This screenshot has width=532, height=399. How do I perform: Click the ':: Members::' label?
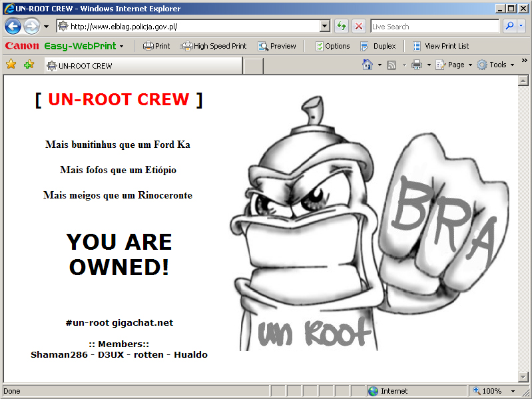119,344
